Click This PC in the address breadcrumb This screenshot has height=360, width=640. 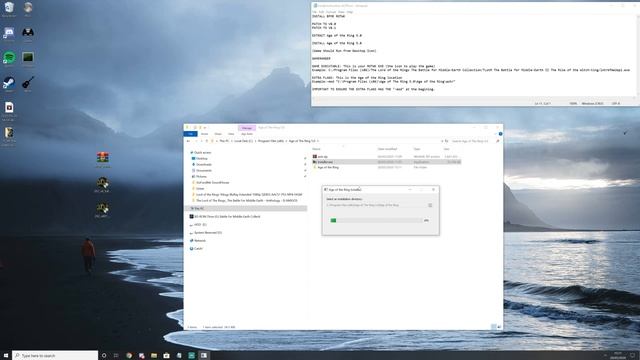click(224, 141)
